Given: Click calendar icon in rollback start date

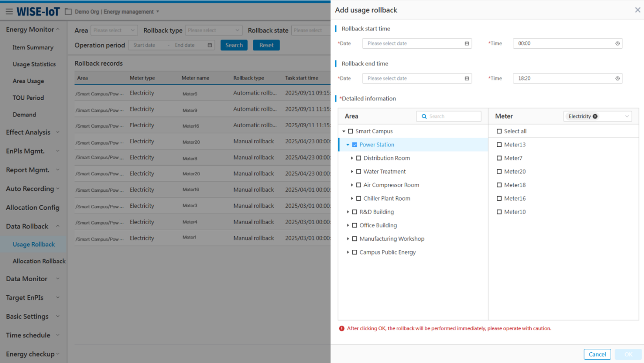Looking at the screenshot, I should click(466, 44).
